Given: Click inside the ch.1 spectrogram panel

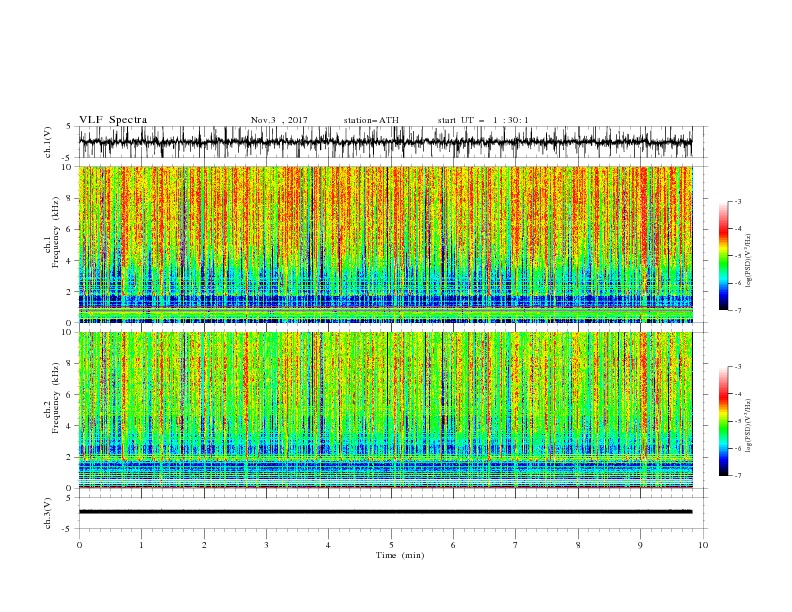Looking at the screenshot, I should pos(385,244).
